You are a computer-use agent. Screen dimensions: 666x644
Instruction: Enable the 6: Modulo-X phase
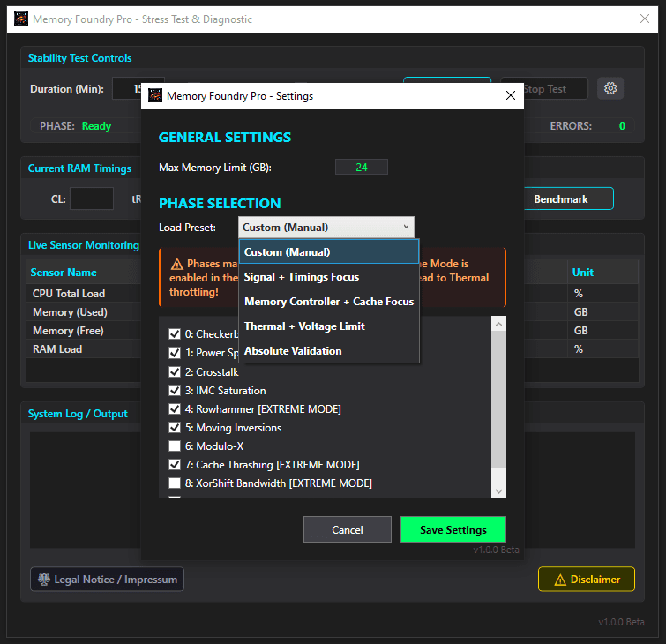click(175, 446)
